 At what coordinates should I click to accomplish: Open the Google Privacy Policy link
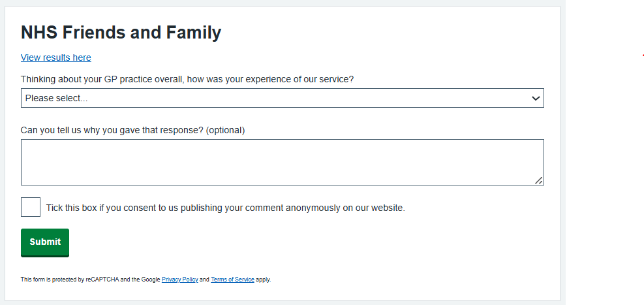click(x=179, y=280)
